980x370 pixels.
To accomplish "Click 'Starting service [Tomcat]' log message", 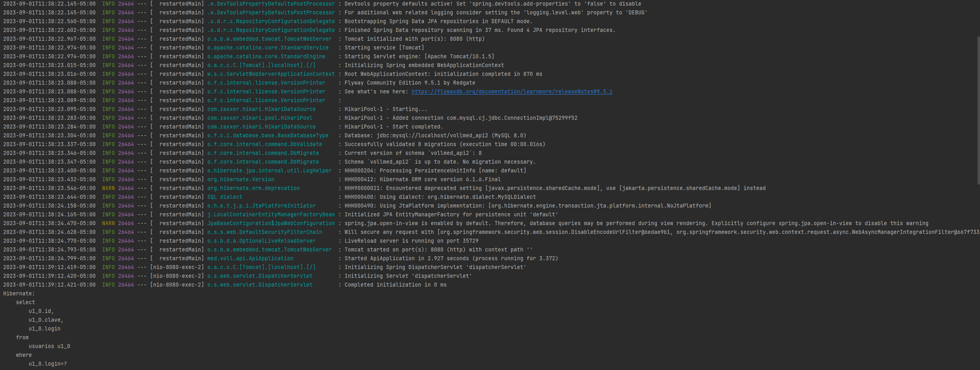I will (x=384, y=48).
